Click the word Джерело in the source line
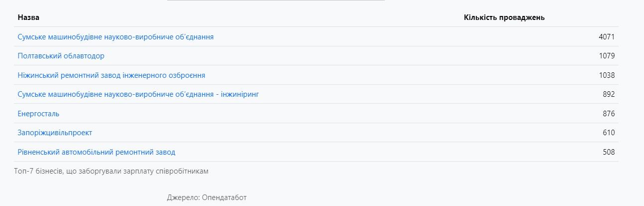The image size is (644, 206). 183,198
